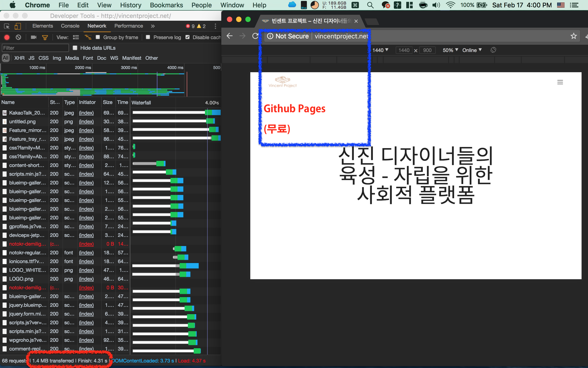Select the wpgroho.js request row
588x368 pixels.
coord(110,340)
